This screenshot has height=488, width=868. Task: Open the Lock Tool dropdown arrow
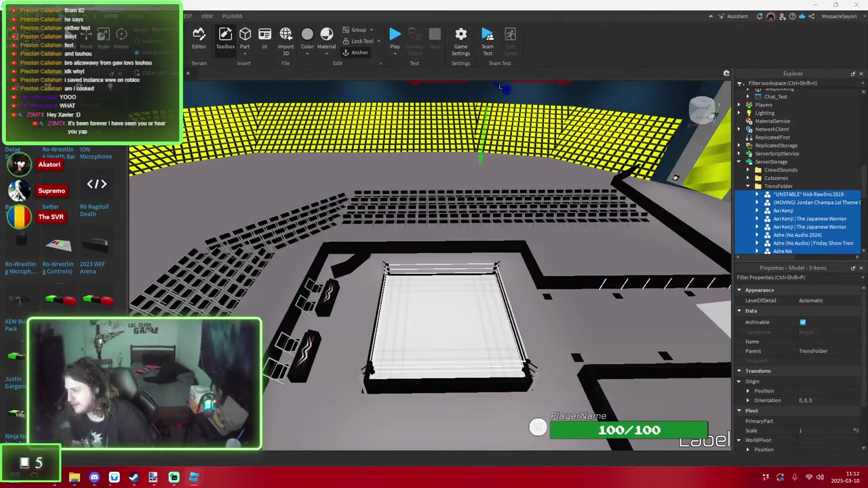pyautogui.click(x=378, y=41)
